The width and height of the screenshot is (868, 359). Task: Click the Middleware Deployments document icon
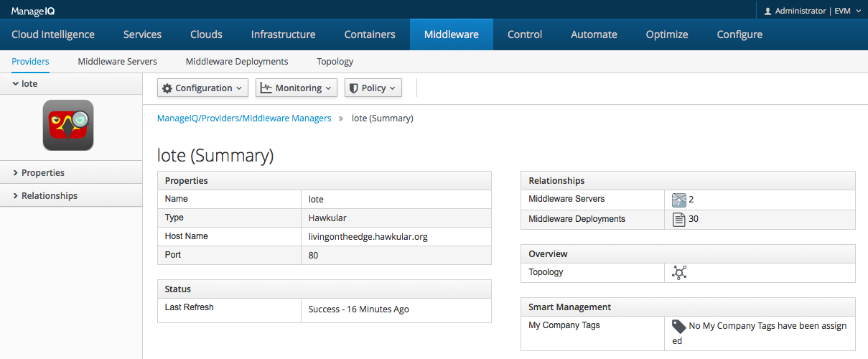[x=678, y=219]
